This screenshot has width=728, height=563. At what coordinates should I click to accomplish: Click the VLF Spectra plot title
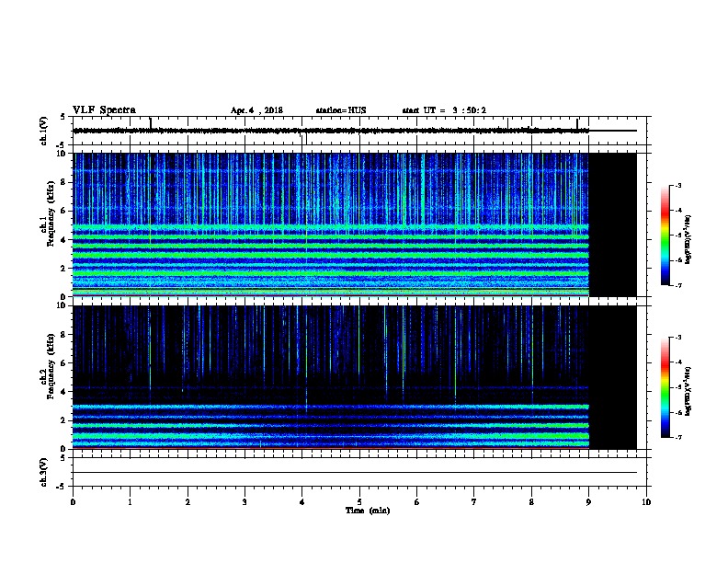tap(104, 110)
